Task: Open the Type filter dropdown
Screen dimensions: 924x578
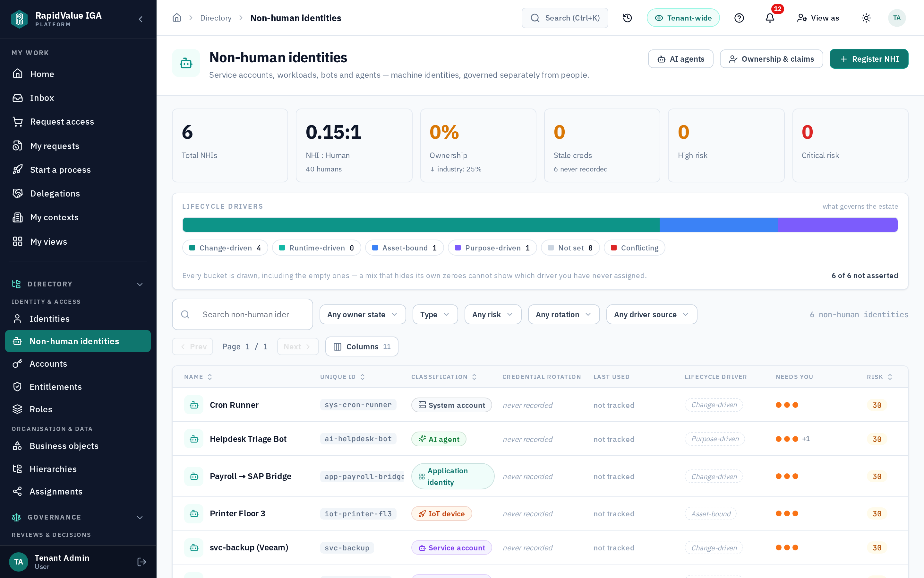Action: [435, 314]
